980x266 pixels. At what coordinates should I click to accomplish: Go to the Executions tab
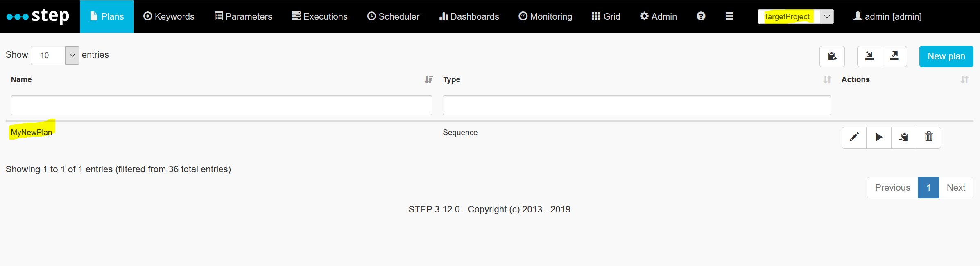[319, 16]
